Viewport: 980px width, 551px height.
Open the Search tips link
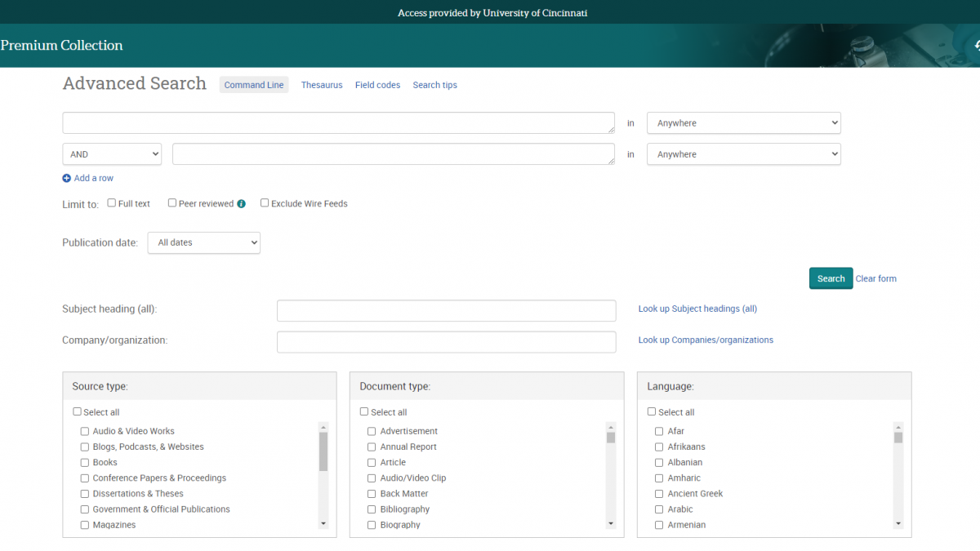click(434, 85)
